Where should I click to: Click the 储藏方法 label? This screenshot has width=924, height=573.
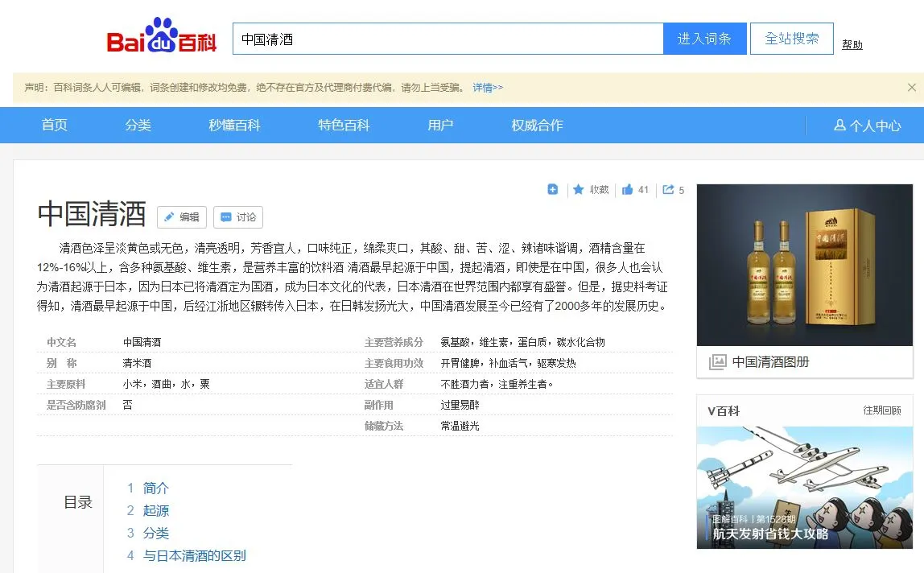click(x=384, y=427)
